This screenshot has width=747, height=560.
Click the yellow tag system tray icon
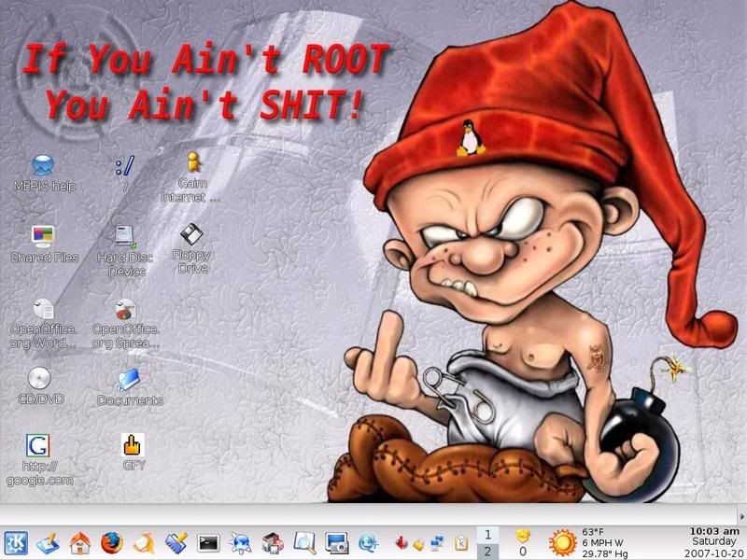point(418,544)
